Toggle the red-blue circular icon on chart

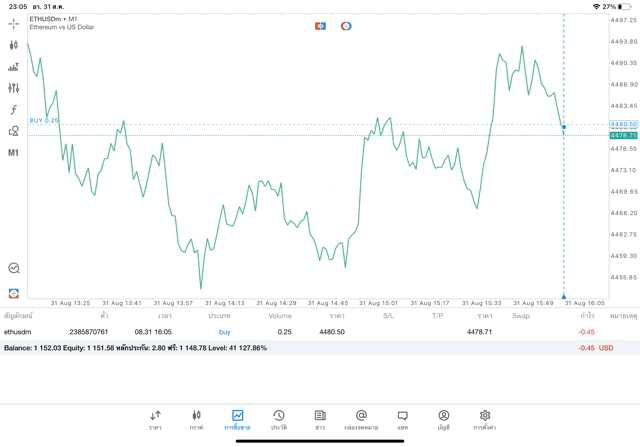tap(346, 26)
